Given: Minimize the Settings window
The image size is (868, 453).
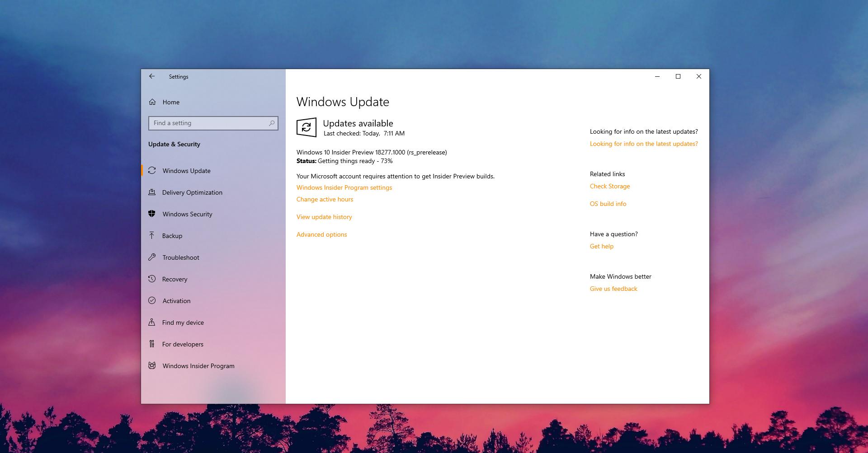Looking at the screenshot, I should pyautogui.click(x=657, y=76).
